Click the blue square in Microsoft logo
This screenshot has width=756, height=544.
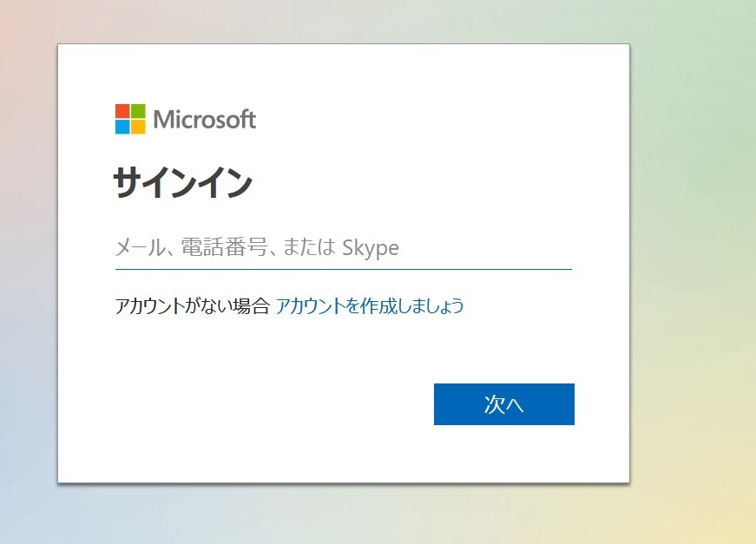122,128
